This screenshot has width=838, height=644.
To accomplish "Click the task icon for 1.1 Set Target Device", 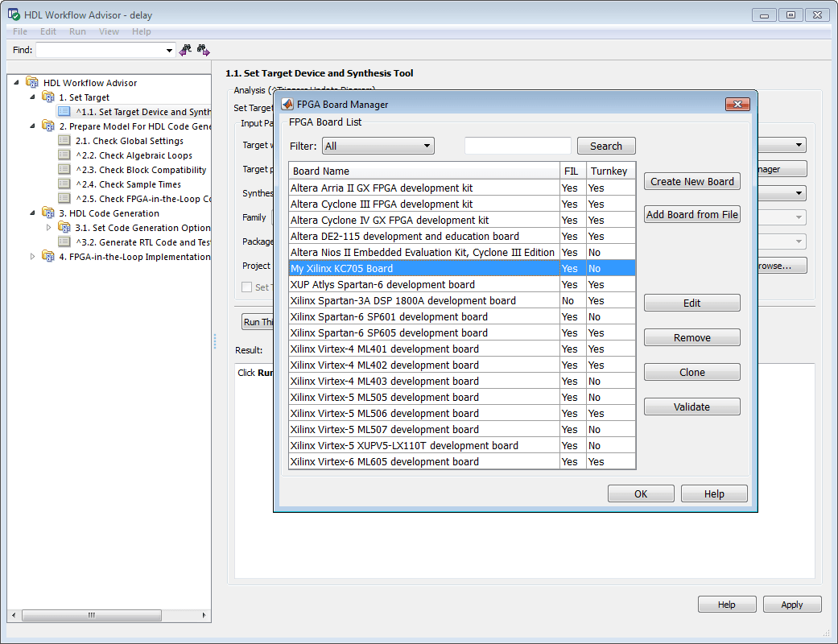I will coord(64,111).
